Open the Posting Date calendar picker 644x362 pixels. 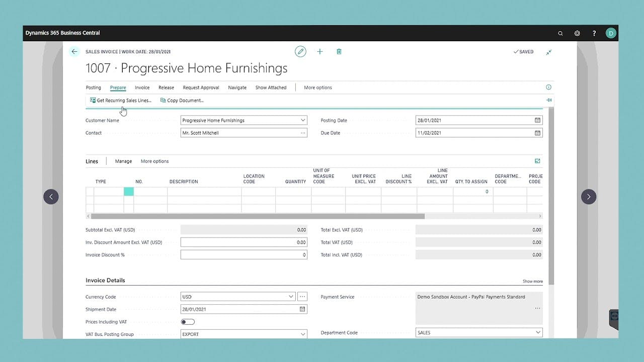coord(537,120)
